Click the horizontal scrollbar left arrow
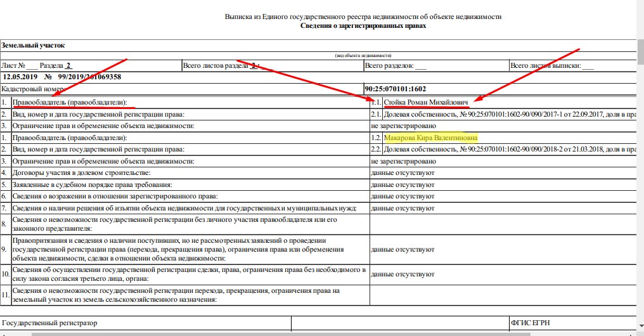The height and width of the screenshot is (336, 644). pos(4,333)
